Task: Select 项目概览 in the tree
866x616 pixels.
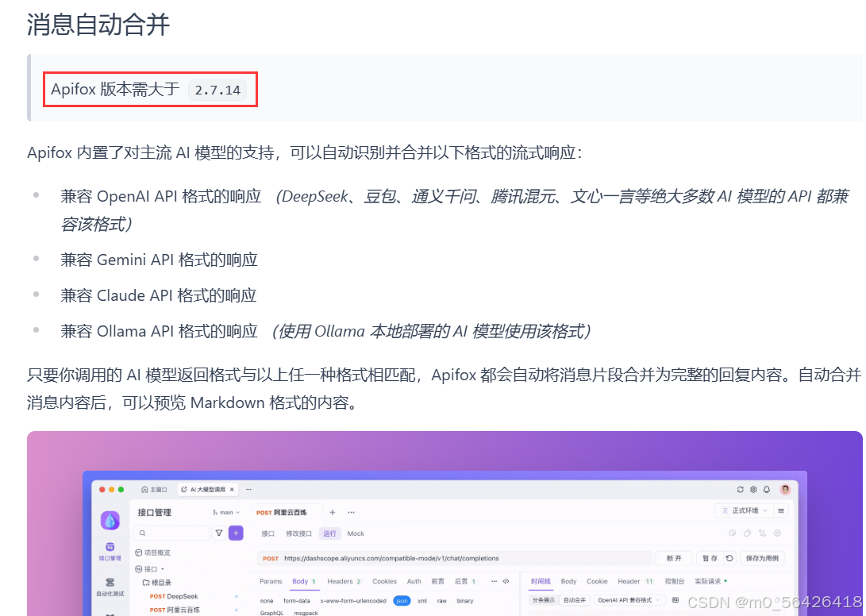Action: pos(153,552)
